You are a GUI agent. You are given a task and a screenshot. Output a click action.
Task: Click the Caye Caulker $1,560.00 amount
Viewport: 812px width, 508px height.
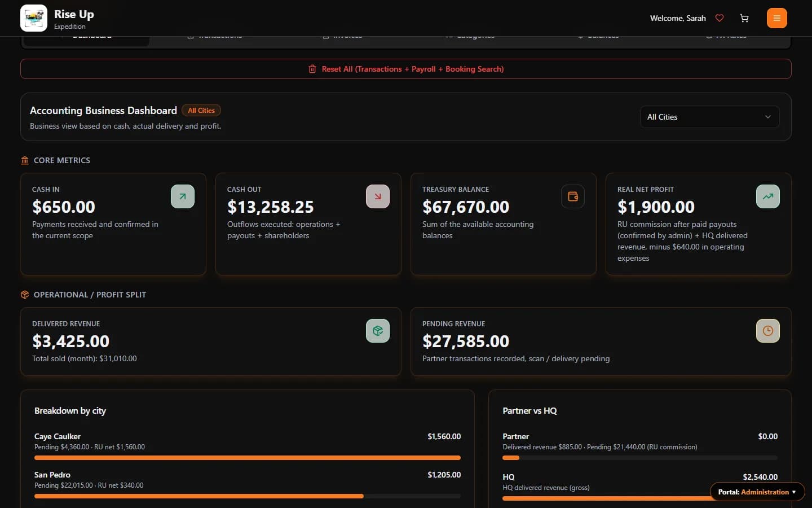tap(444, 436)
